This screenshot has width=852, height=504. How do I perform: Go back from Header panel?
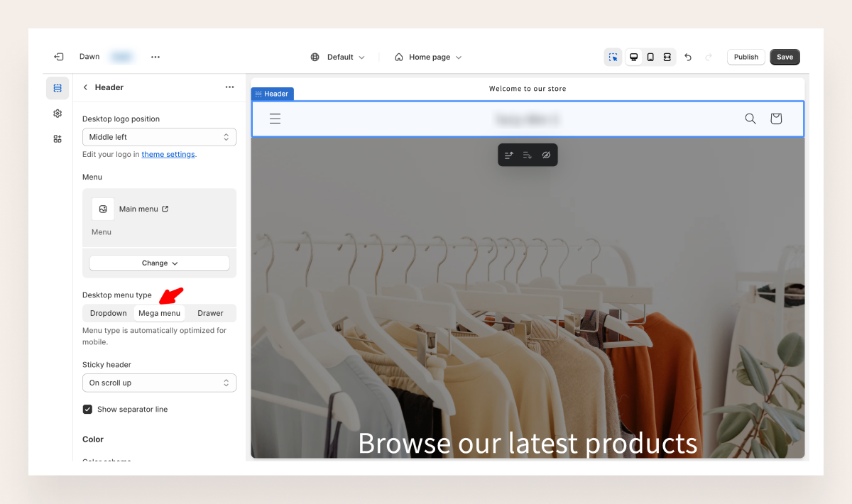[x=86, y=87]
